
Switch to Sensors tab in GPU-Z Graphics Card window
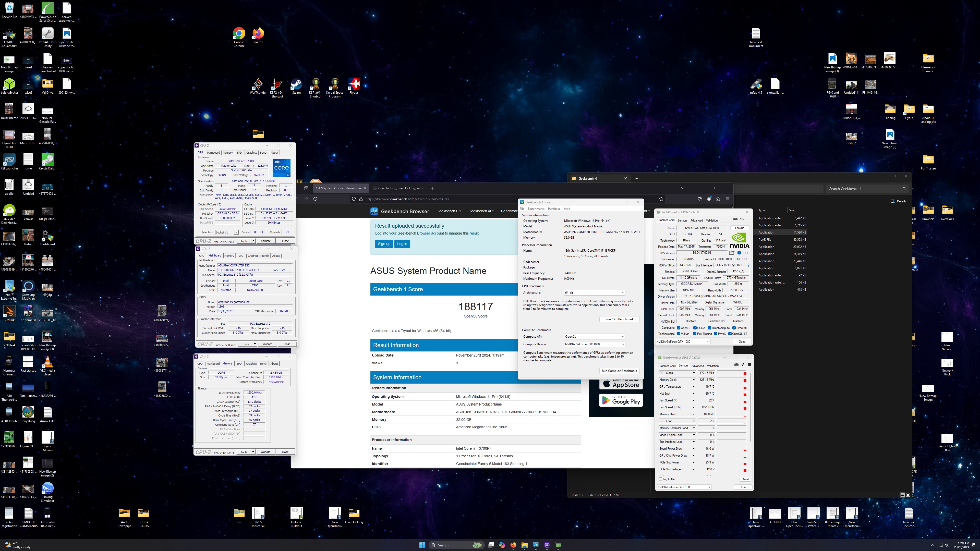683,221
